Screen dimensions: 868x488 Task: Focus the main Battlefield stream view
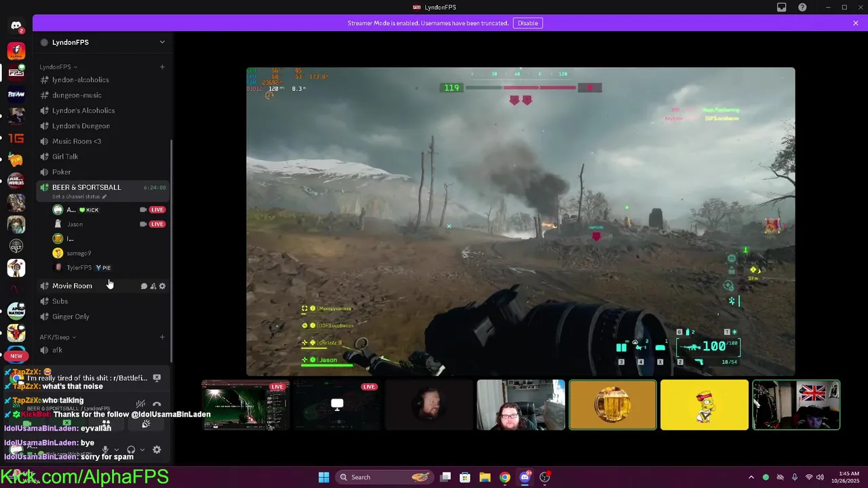520,221
